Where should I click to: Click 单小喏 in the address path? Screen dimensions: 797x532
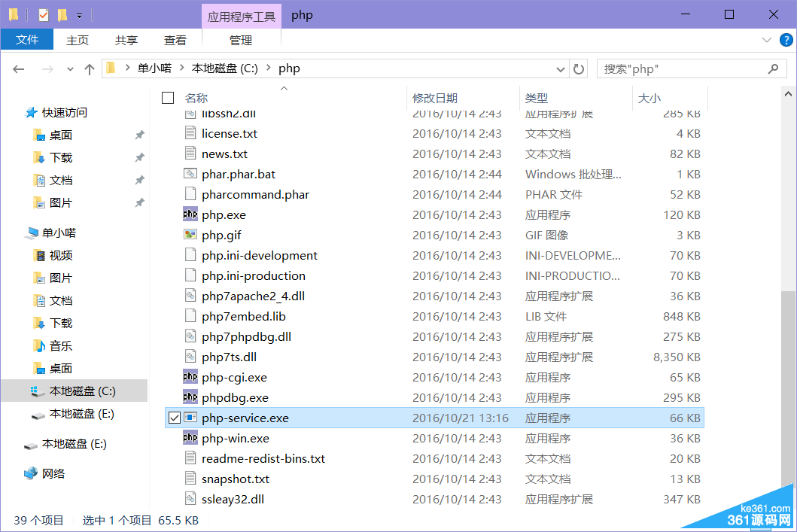(154, 68)
